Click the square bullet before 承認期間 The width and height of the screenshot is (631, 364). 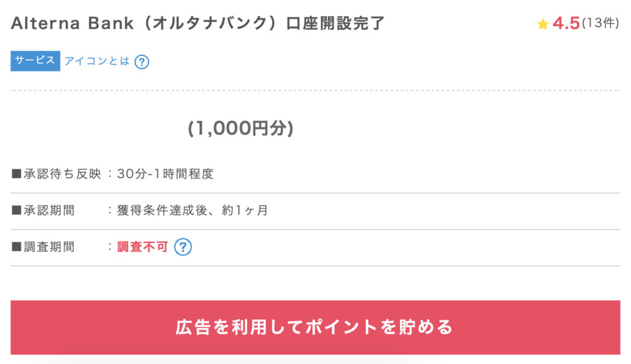pyautogui.click(x=17, y=210)
